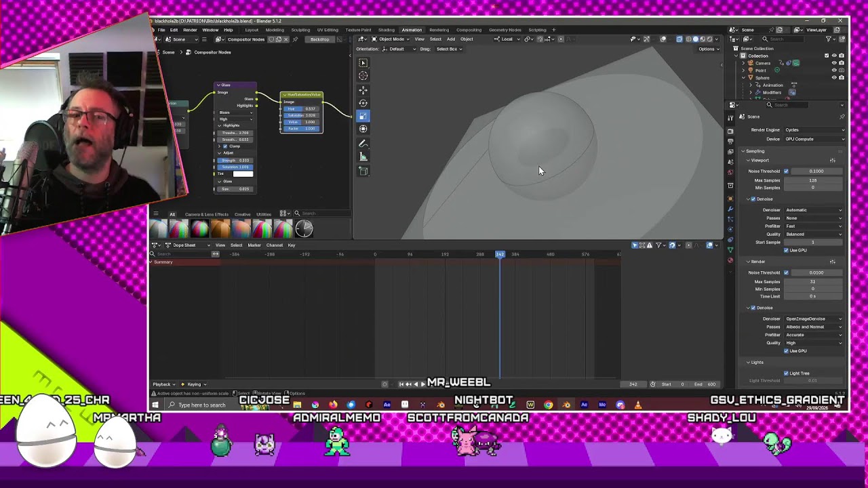Select the Transform tool icon
Image resolution: width=868 pixels, height=488 pixels.
pos(363,129)
